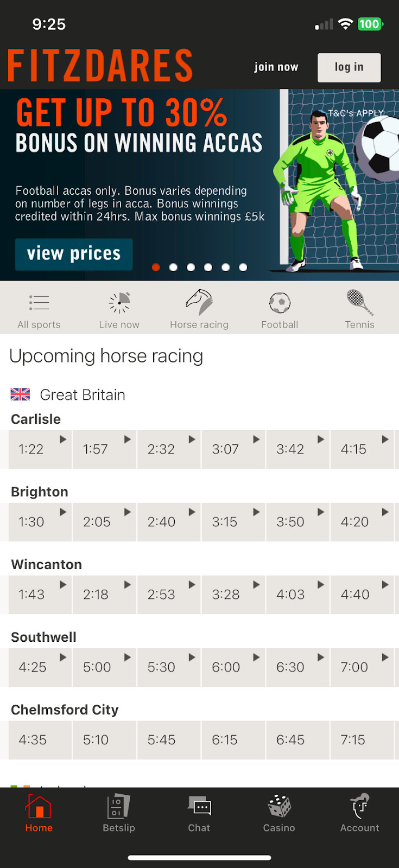Open the Chat speech-bubble icon
399x868 pixels.
point(199,807)
